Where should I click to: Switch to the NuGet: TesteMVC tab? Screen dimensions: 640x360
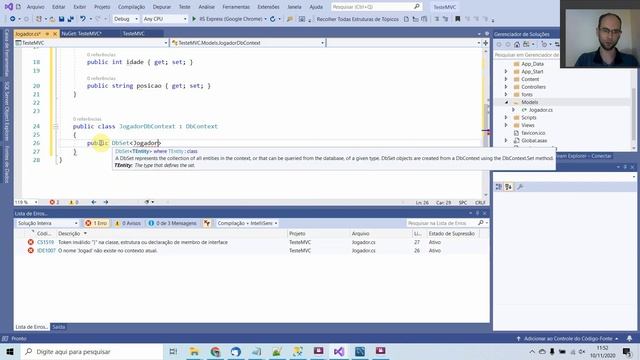82,33
